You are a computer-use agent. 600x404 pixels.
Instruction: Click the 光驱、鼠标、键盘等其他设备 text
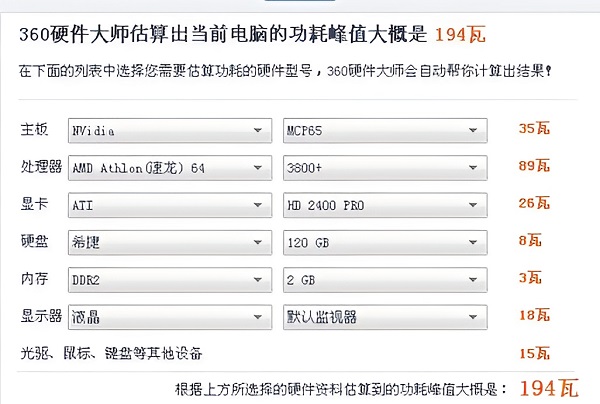[111, 353]
